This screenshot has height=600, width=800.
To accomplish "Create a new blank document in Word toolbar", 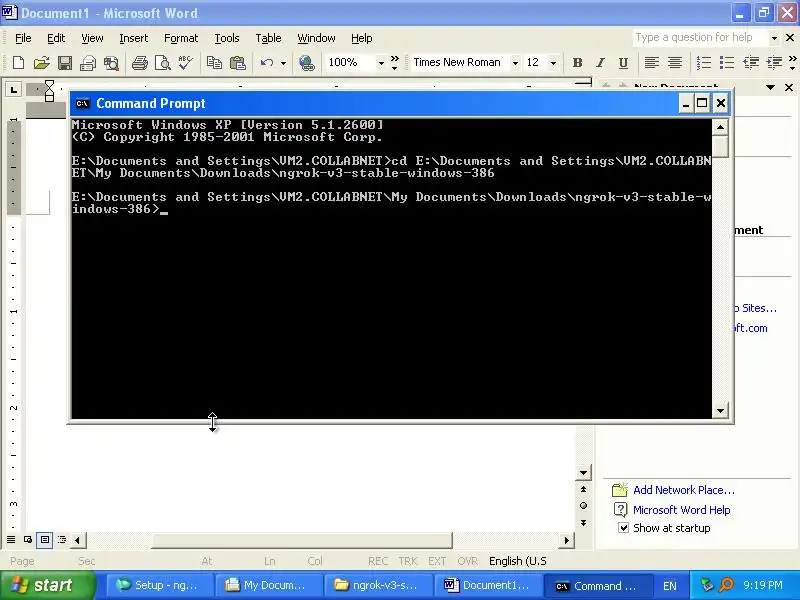I will tap(18, 63).
